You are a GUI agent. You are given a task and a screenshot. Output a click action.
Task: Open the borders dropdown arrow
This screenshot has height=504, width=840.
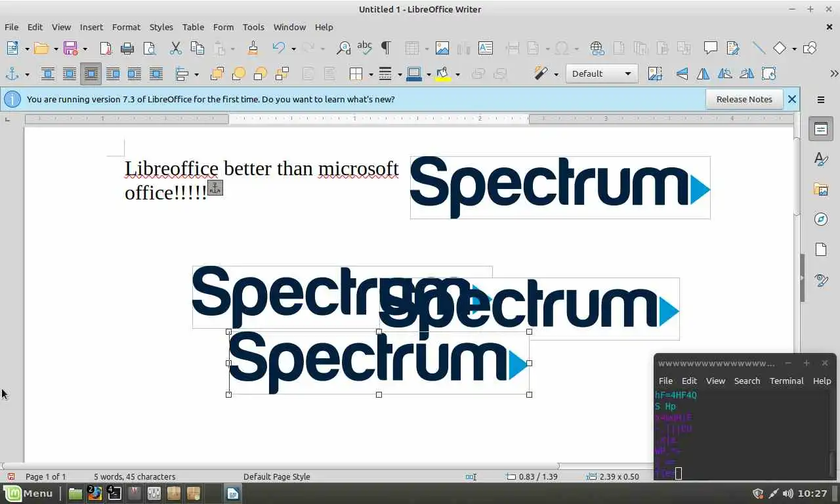(371, 74)
